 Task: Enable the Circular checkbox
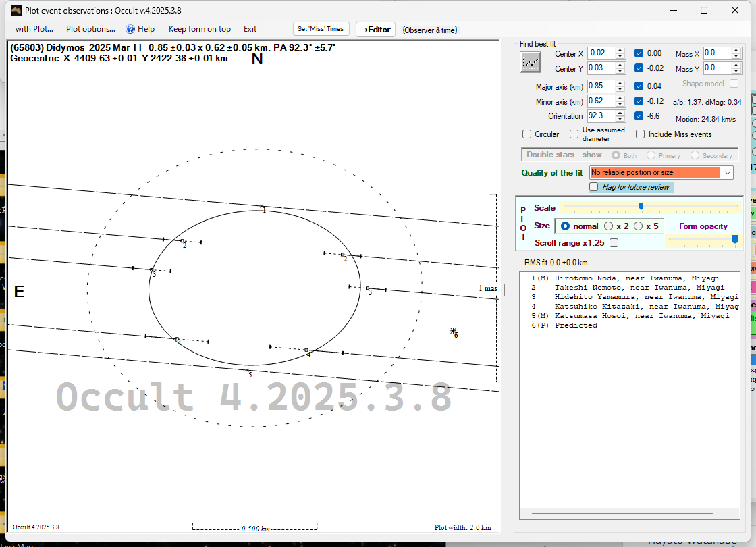click(527, 134)
